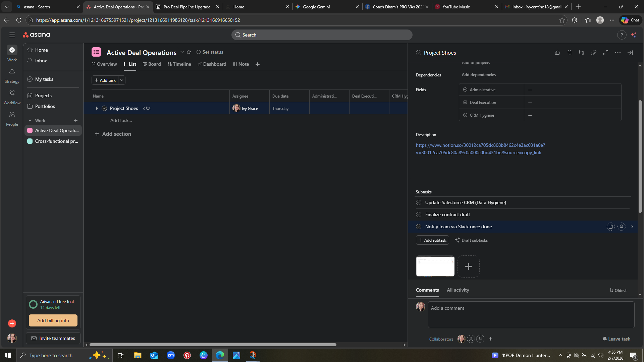Expand task pane to full screen
Viewport: 644px width, 362px height.
tap(606, 53)
